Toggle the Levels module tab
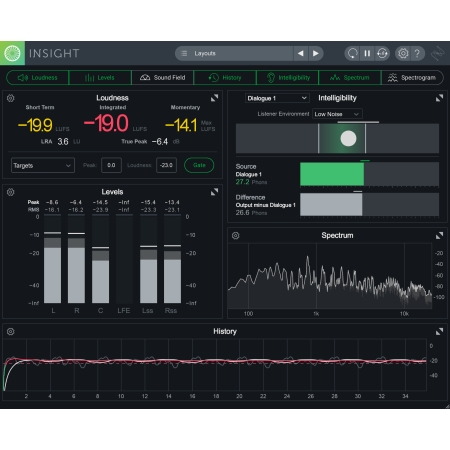This screenshot has width=450, height=450. pyautogui.click(x=100, y=78)
